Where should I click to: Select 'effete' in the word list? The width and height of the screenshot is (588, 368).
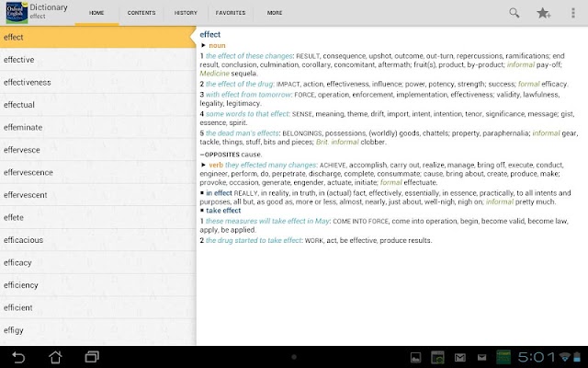click(x=97, y=217)
